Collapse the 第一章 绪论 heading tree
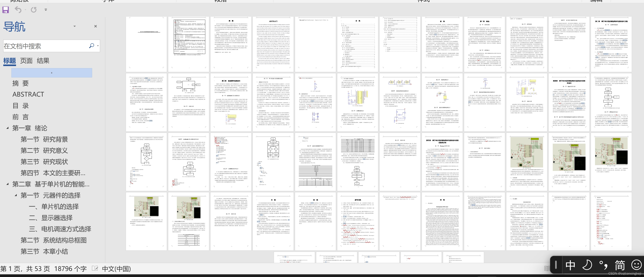The image size is (644, 277). pyautogui.click(x=7, y=128)
